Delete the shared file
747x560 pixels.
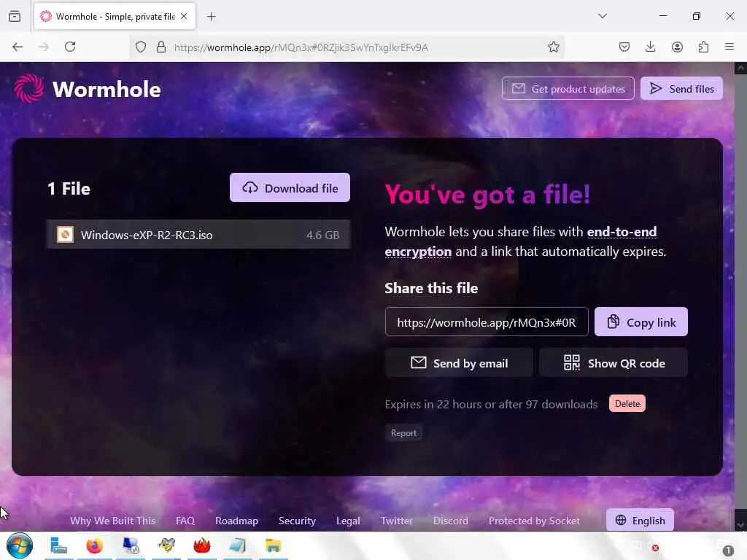tap(627, 404)
